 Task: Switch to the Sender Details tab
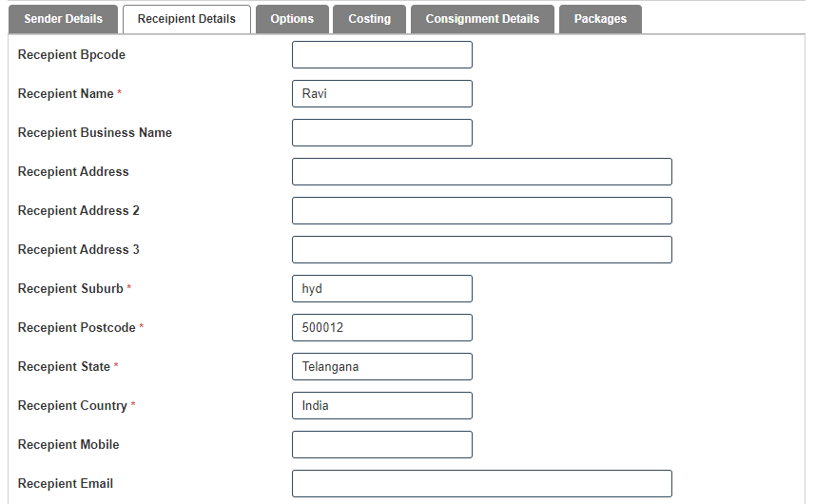63,19
